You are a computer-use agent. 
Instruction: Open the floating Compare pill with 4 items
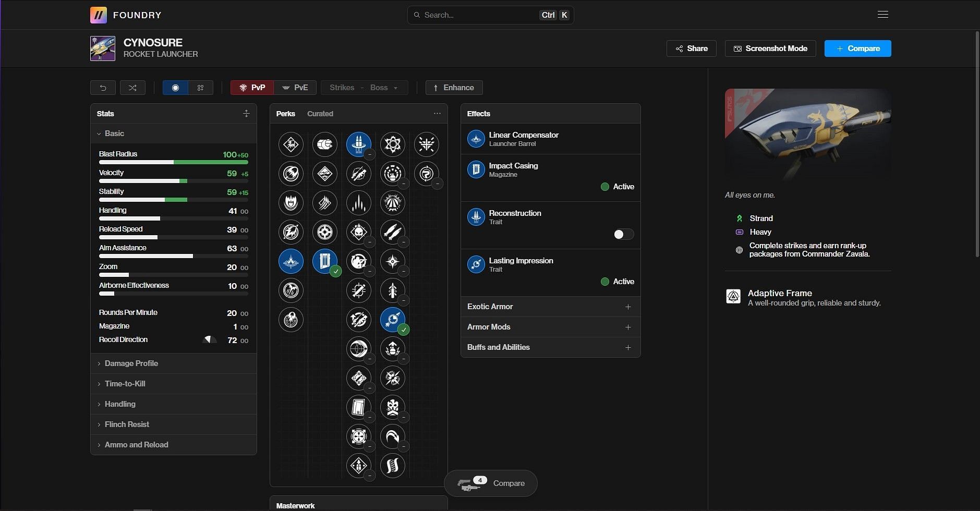[x=491, y=483]
